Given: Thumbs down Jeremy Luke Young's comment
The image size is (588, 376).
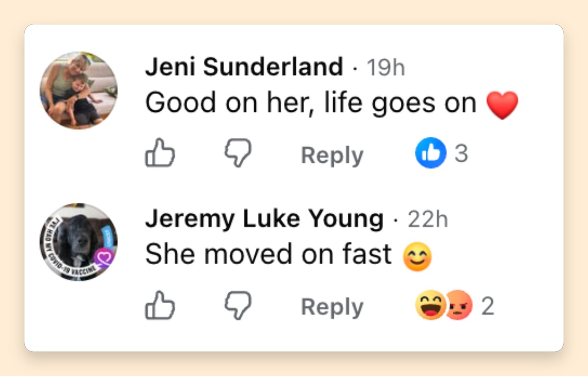Looking at the screenshot, I should point(238,305).
